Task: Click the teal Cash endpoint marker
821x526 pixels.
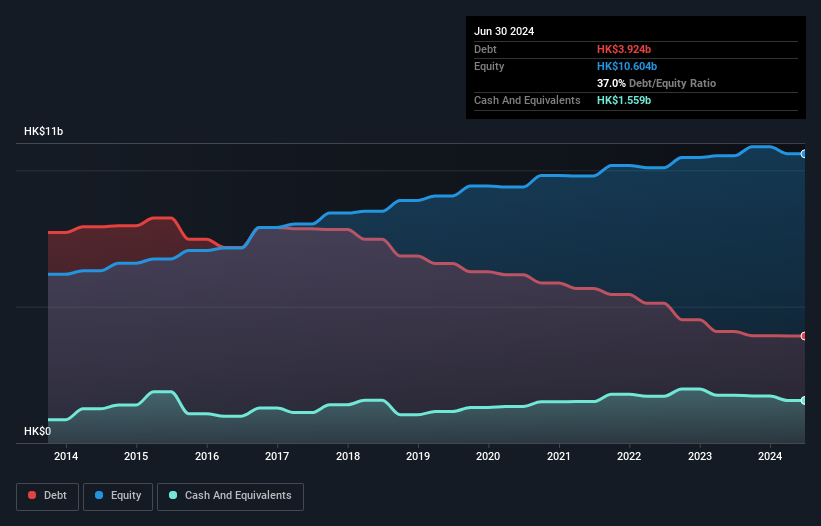Action: 804,400
